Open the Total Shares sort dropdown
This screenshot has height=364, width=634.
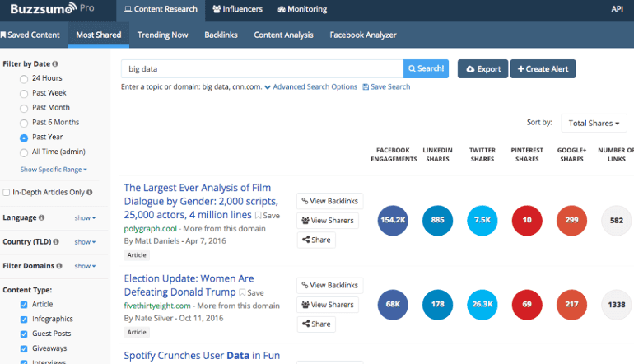[594, 123]
